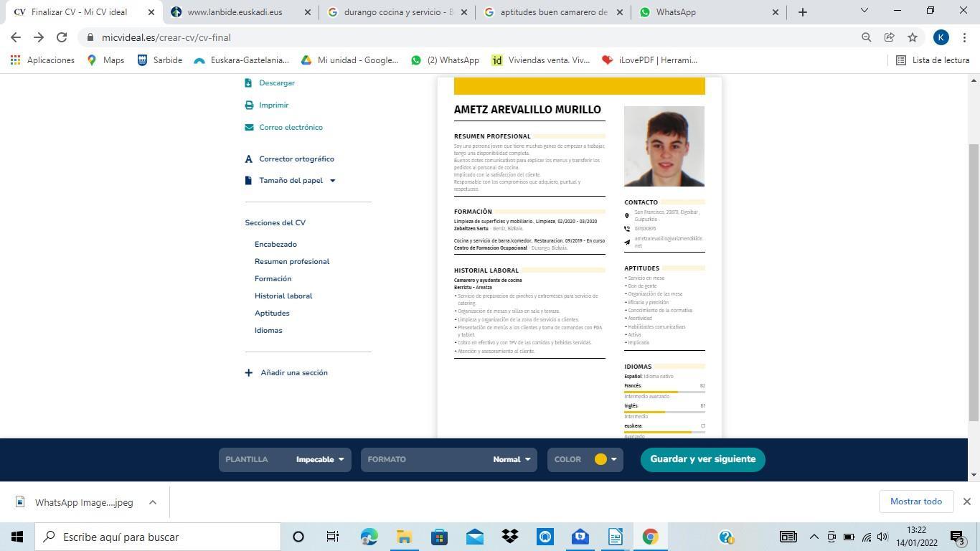Click the plus icon beside Añadir una sección
The width and height of the screenshot is (980, 551).
coord(249,373)
